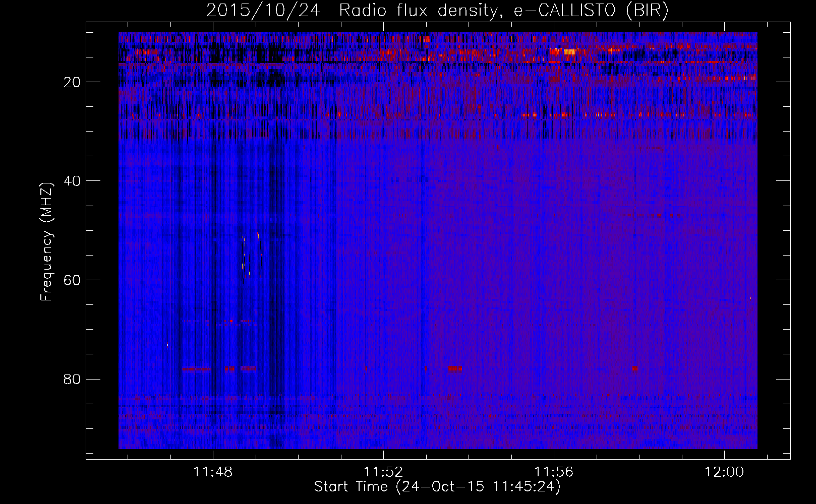
Task: Click the 80 MHz frequency tick label
Action: pos(73,379)
